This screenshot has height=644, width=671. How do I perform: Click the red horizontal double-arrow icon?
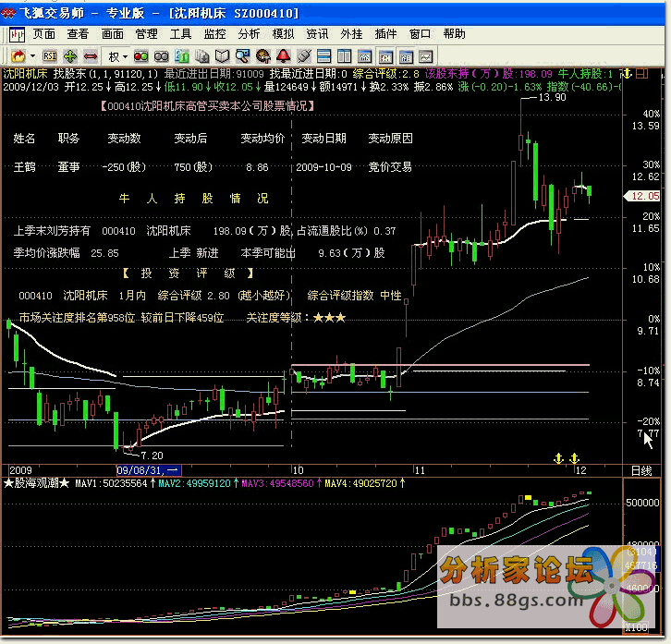click(x=91, y=55)
